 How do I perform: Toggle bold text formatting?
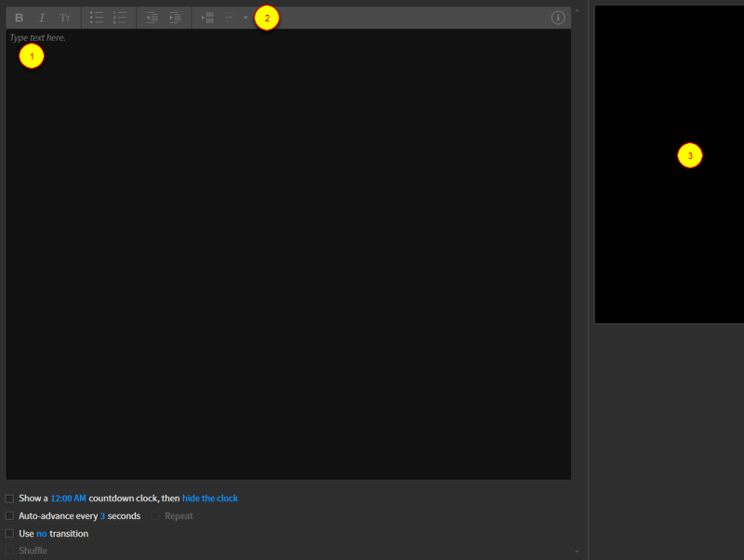coord(20,18)
